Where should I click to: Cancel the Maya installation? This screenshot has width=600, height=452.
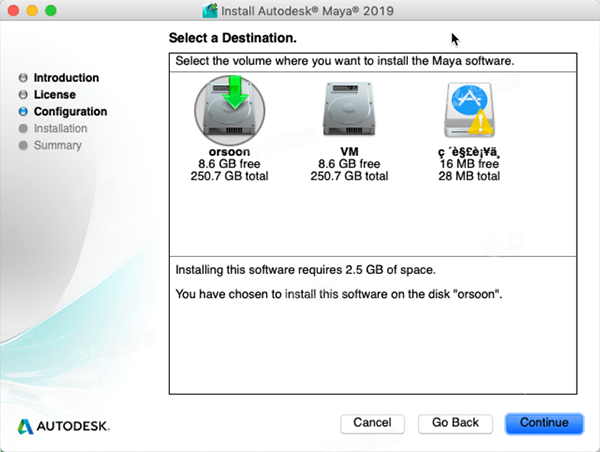point(372,423)
